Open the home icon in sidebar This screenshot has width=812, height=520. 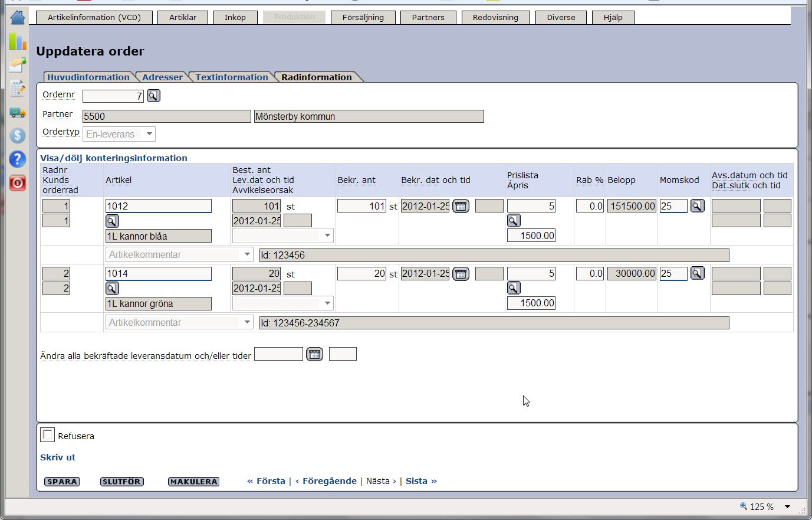18,17
